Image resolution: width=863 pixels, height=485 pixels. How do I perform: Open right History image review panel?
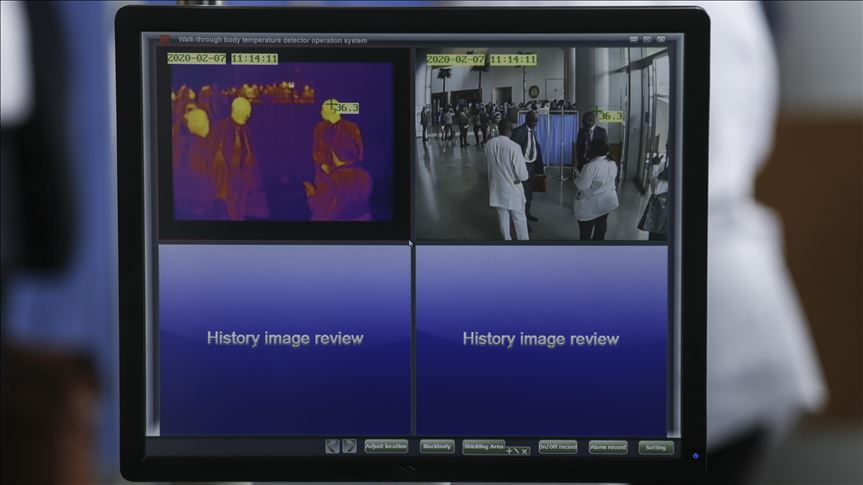click(541, 339)
